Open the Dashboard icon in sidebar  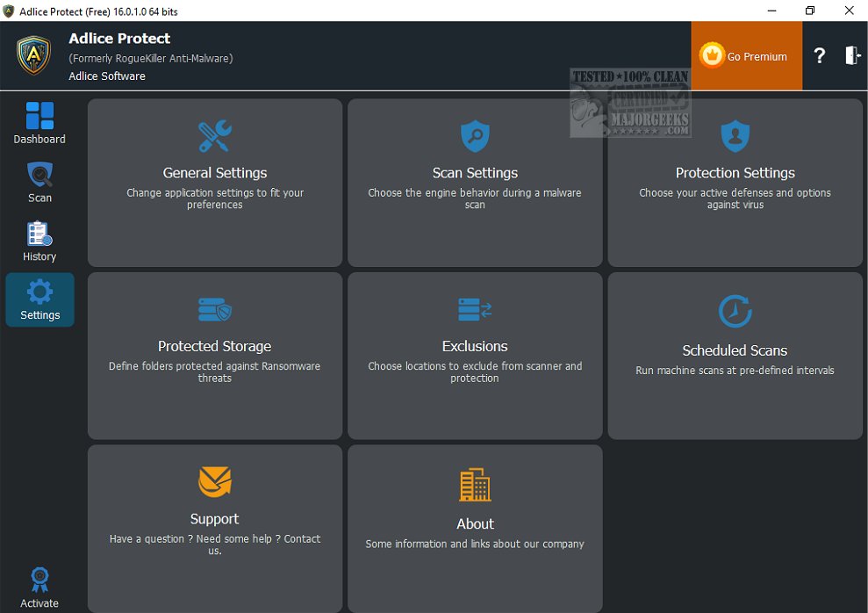point(39,115)
